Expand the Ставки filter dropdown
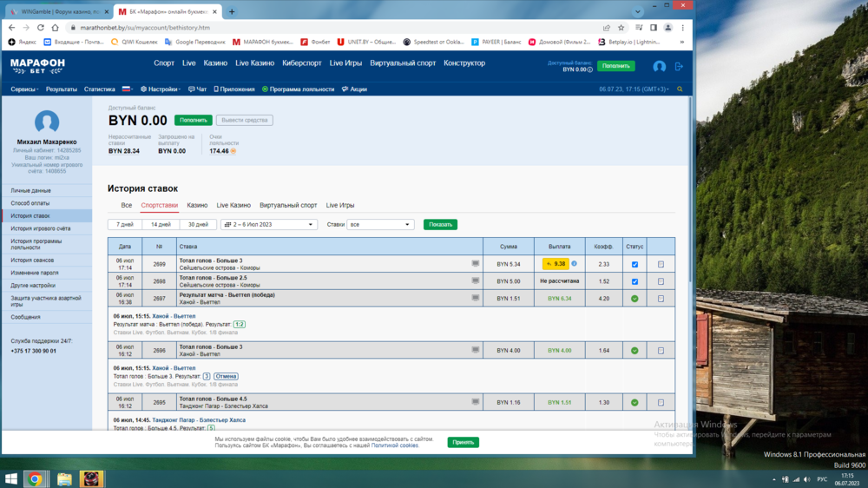This screenshot has height=488, width=868. [x=380, y=224]
